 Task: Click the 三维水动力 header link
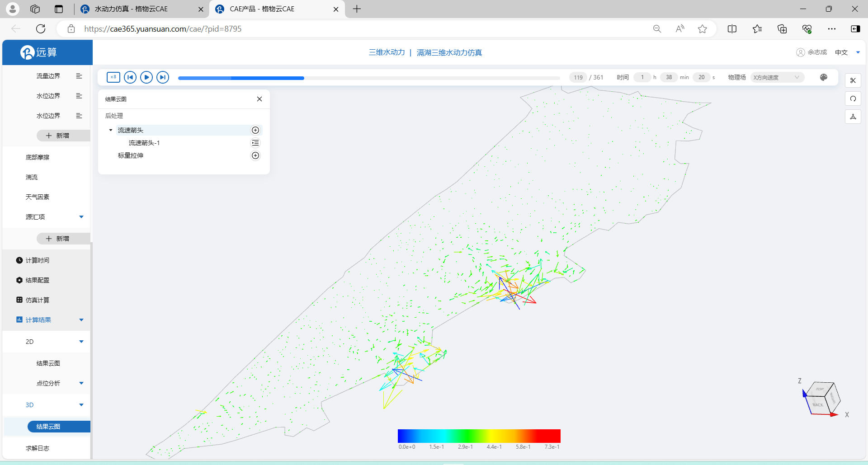pos(387,52)
